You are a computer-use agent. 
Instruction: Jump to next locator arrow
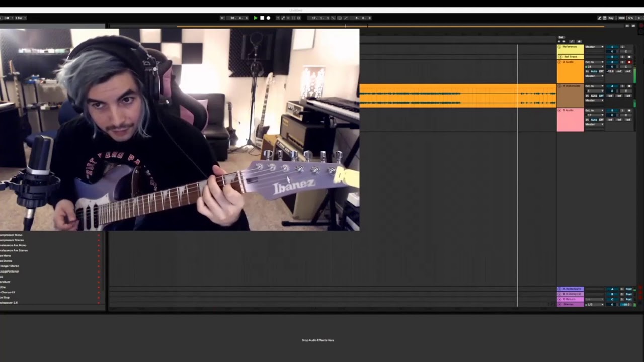[x=564, y=41]
